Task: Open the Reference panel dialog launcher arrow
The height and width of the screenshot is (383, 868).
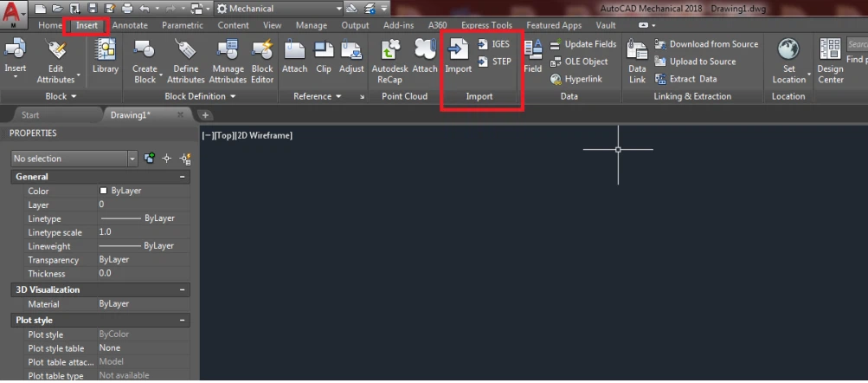Action: tap(362, 97)
